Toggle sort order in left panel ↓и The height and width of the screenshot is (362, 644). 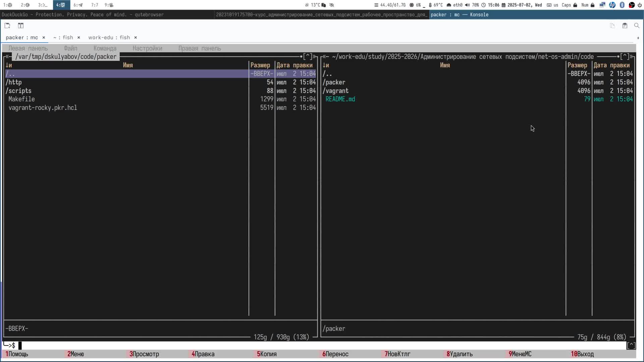point(9,65)
